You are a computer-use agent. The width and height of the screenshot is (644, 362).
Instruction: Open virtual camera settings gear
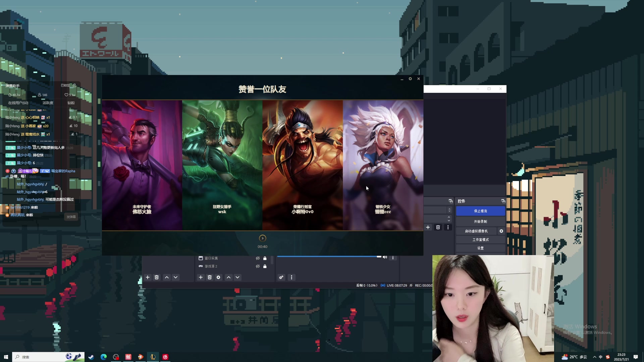[501, 231]
